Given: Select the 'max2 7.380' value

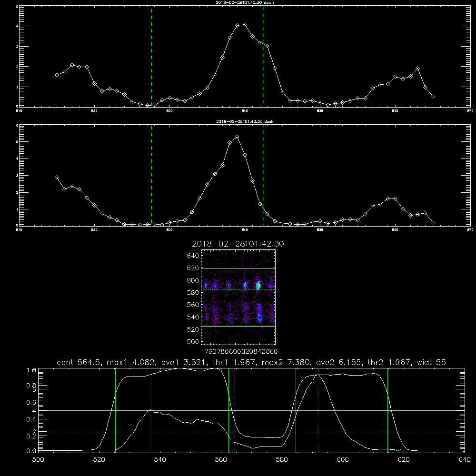Looking at the screenshot, I should click(286, 362).
